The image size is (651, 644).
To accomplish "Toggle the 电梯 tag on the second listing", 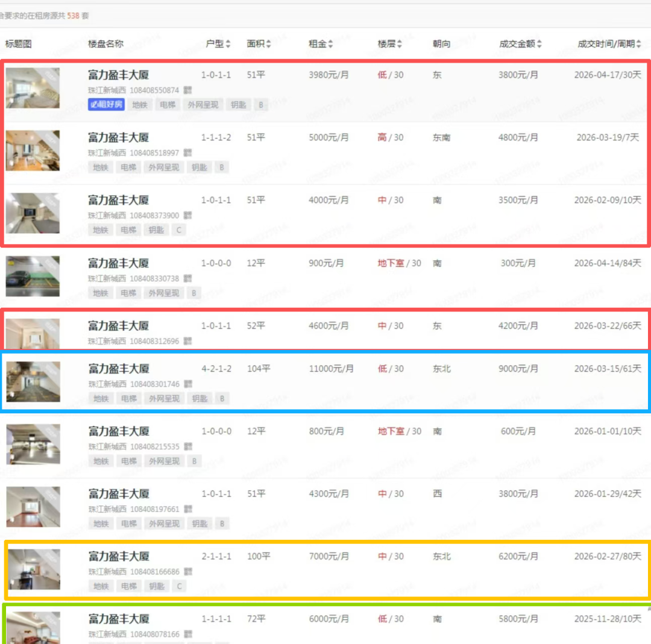I will [128, 167].
